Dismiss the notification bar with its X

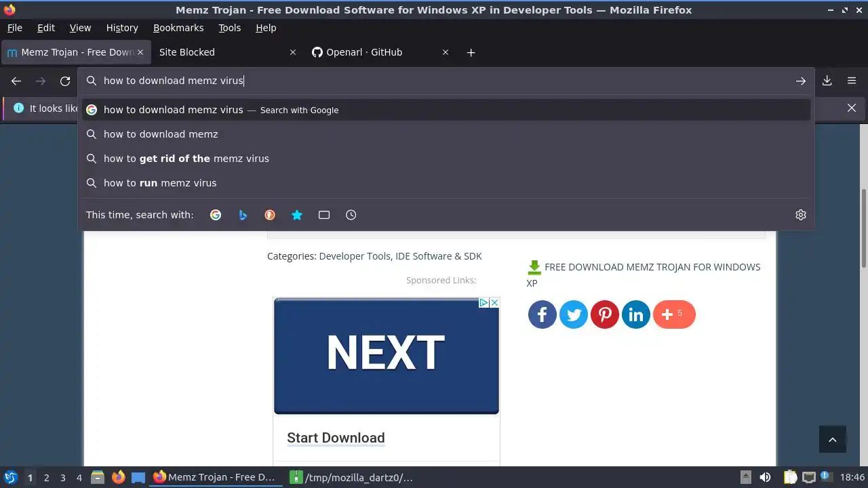point(852,108)
